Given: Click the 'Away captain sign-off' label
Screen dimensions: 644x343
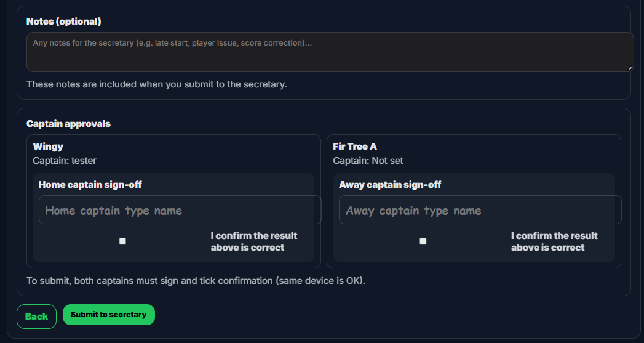Looking at the screenshot, I should click(390, 185).
